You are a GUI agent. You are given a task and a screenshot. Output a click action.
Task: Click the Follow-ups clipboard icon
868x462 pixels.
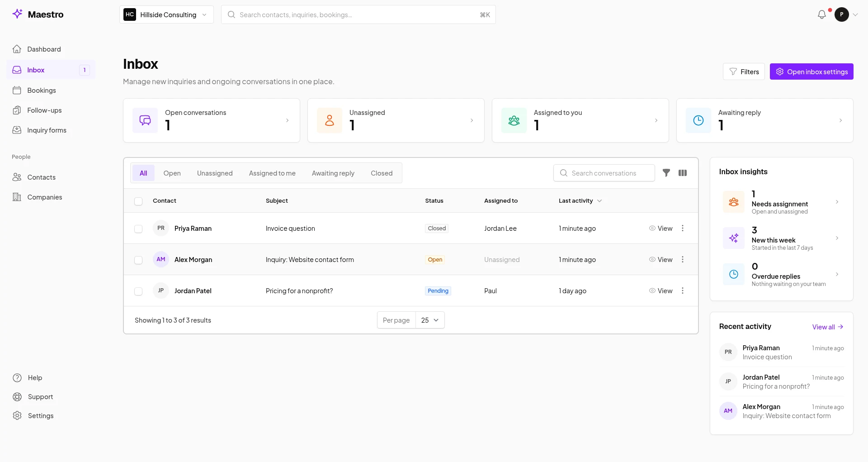(17, 110)
